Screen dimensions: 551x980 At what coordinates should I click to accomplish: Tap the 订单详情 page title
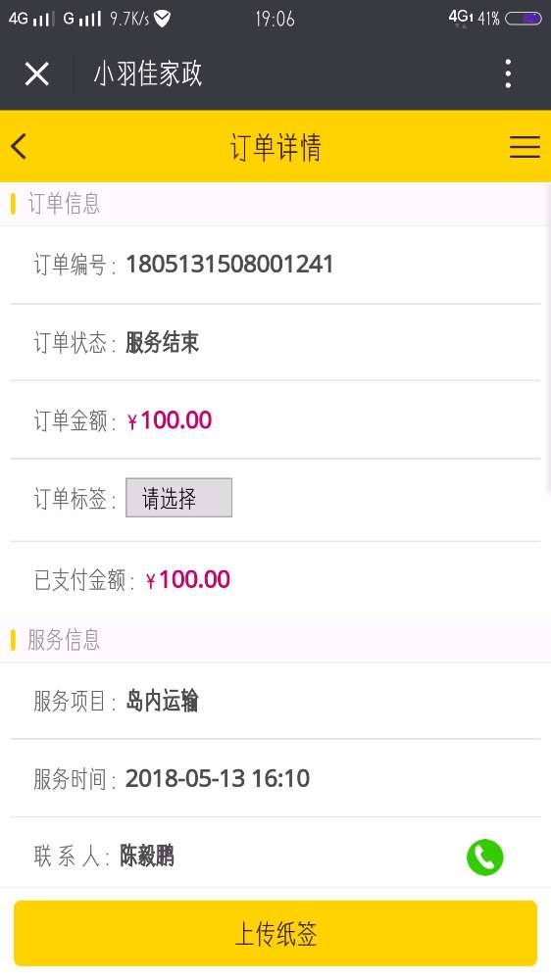point(275,148)
